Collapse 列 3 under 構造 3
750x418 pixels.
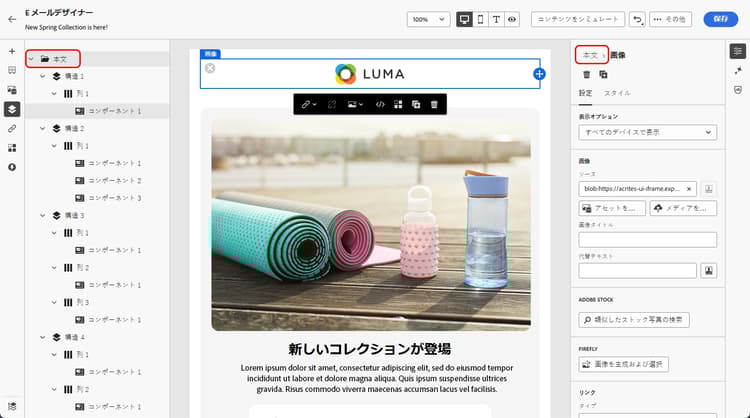(x=55, y=302)
